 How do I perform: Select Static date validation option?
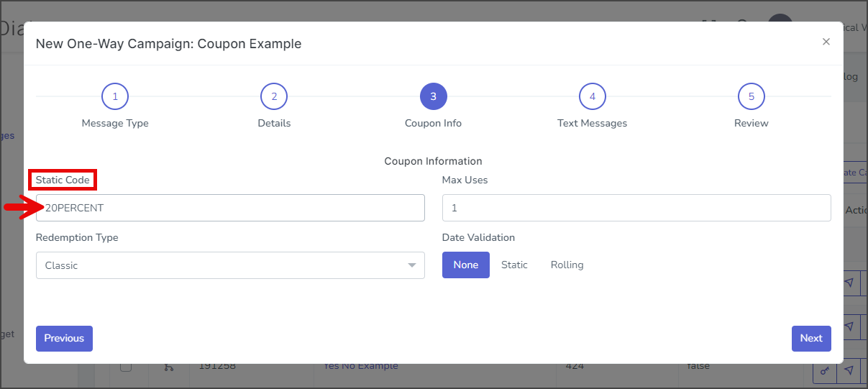pos(514,265)
